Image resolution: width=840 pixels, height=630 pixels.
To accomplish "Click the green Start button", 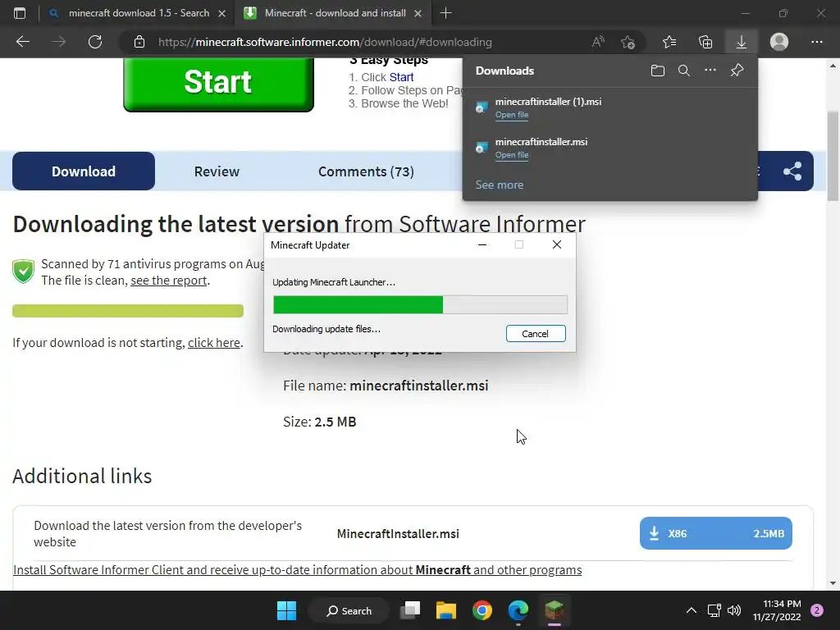I will tap(218, 83).
